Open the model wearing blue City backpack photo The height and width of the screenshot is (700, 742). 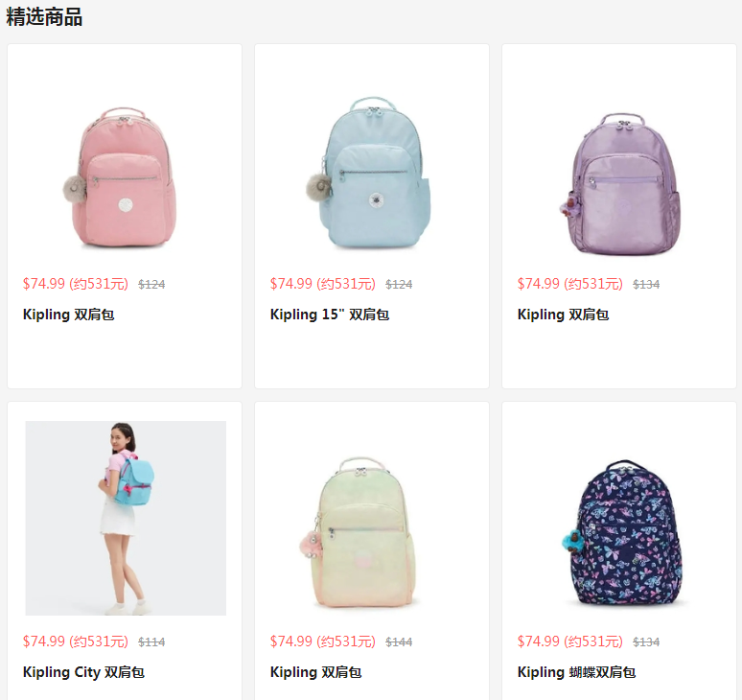point(126,518)
